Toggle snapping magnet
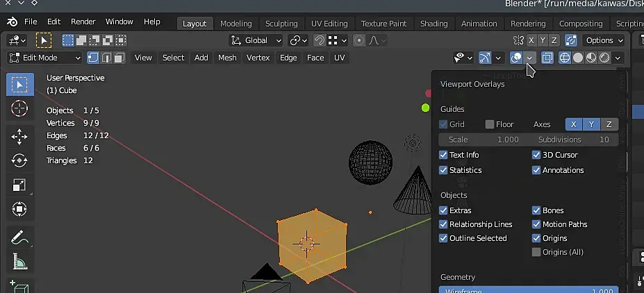This screenshot has width=644, height=293. (319, 40)
